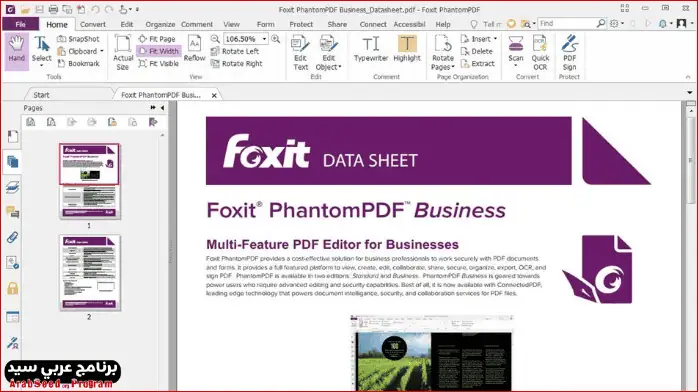Open the Bookmarks side panel icon

click(12, 136)
